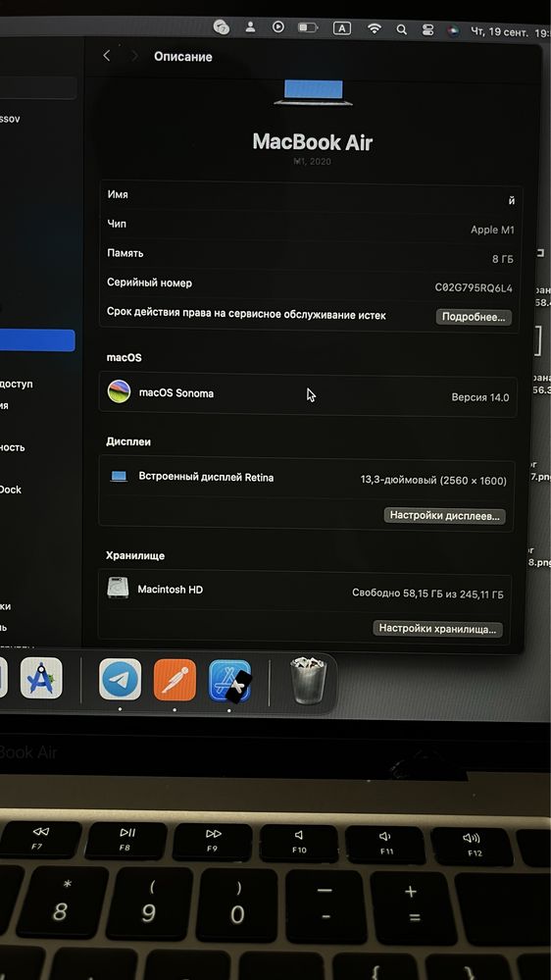Click the Wi-Fi icon in the menu bar
The height and width of the screenshot is (980, 551).
375,28
